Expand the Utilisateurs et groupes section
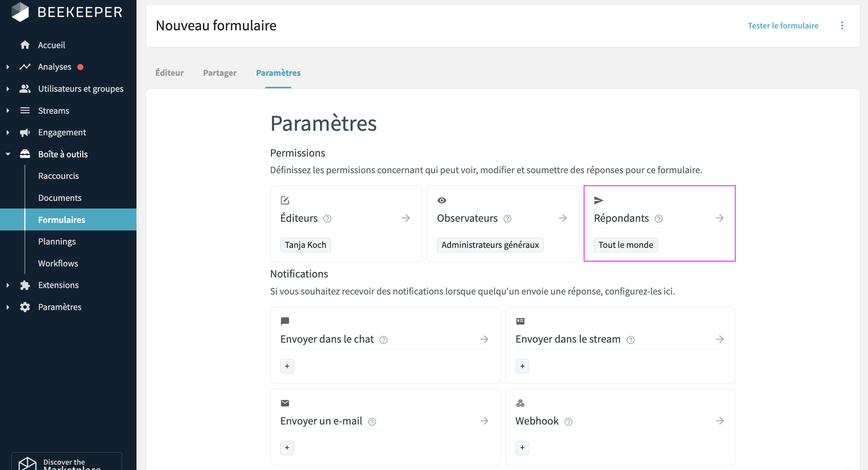 pos(8,89)
